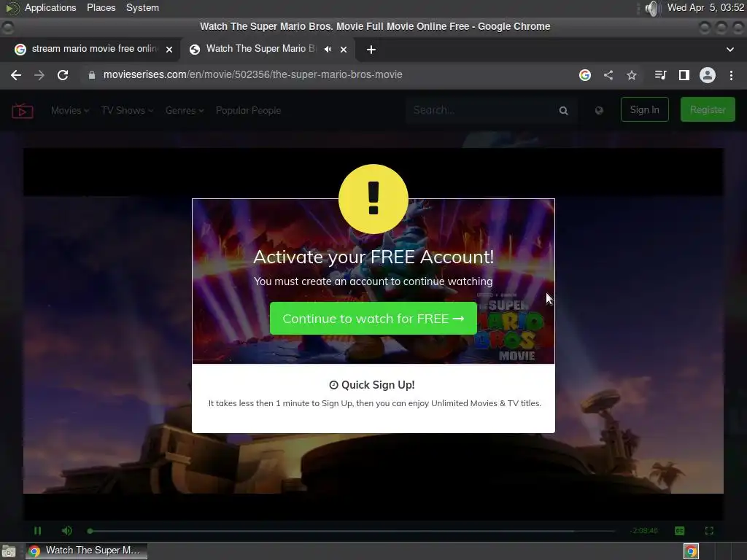The height and width of the screenshot is (560, 747).
Task: Open Chrome three-dot menu
Action: tap(731, 75)
